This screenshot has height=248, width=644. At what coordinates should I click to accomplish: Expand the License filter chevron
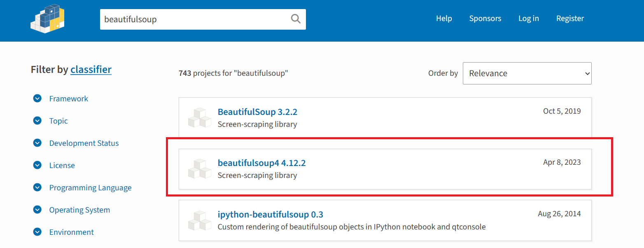(x=37, y=165)
